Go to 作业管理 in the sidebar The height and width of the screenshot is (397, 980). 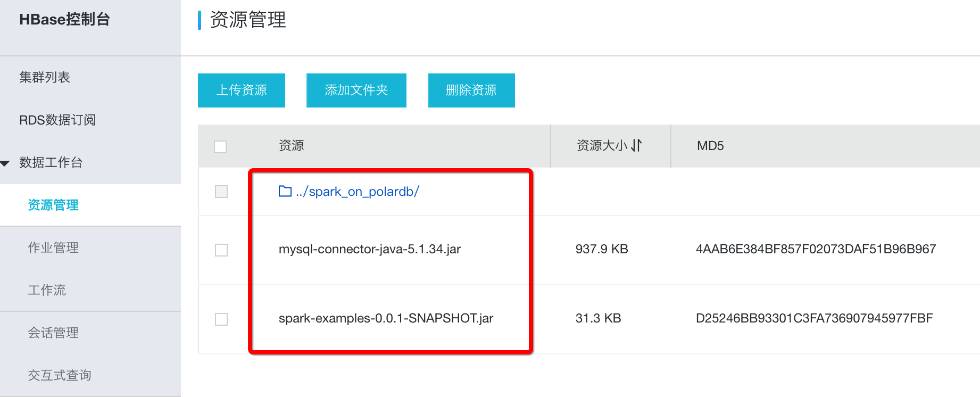click(53, 247)
